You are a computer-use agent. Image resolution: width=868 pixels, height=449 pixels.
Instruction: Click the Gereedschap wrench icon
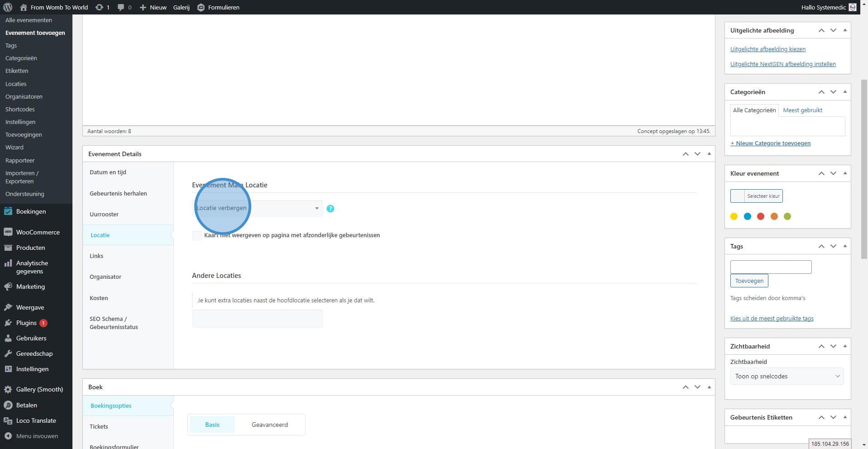pyautogui.click(x=8, y=353)
